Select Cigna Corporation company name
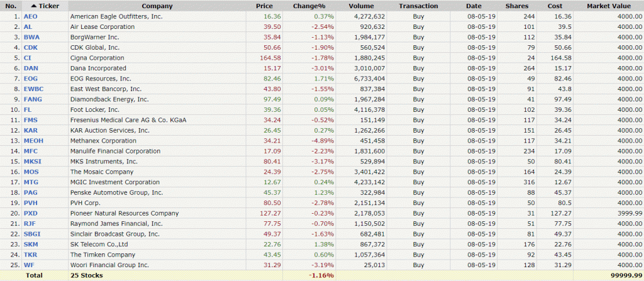The height and width of the screenshot is (281, 644). [x=97, y=58]
